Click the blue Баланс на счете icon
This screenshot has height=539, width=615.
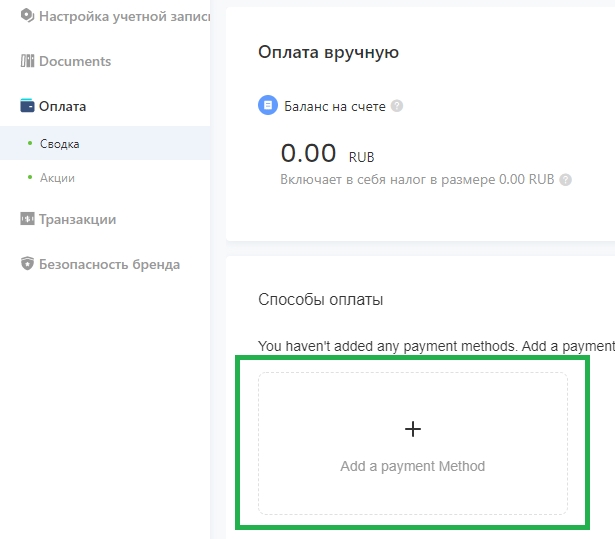(x=268, y=105)
